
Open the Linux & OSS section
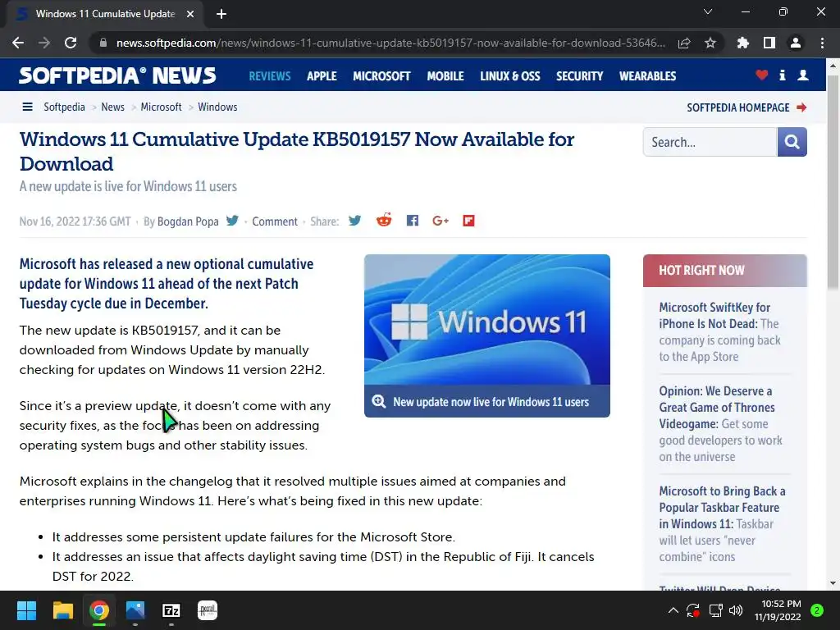(x=510, y=76)
